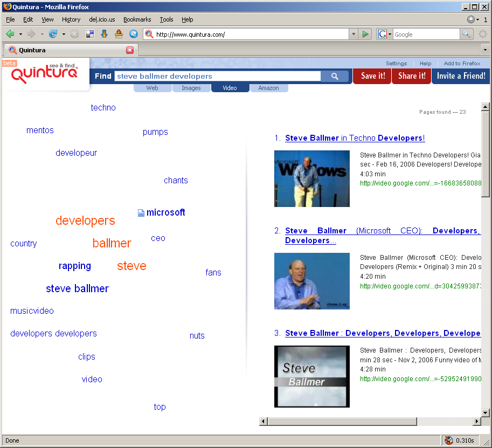Click the Quintura site icon in address bar
Image resolution: width=492 pixels, height=448 pixels.
149,34
